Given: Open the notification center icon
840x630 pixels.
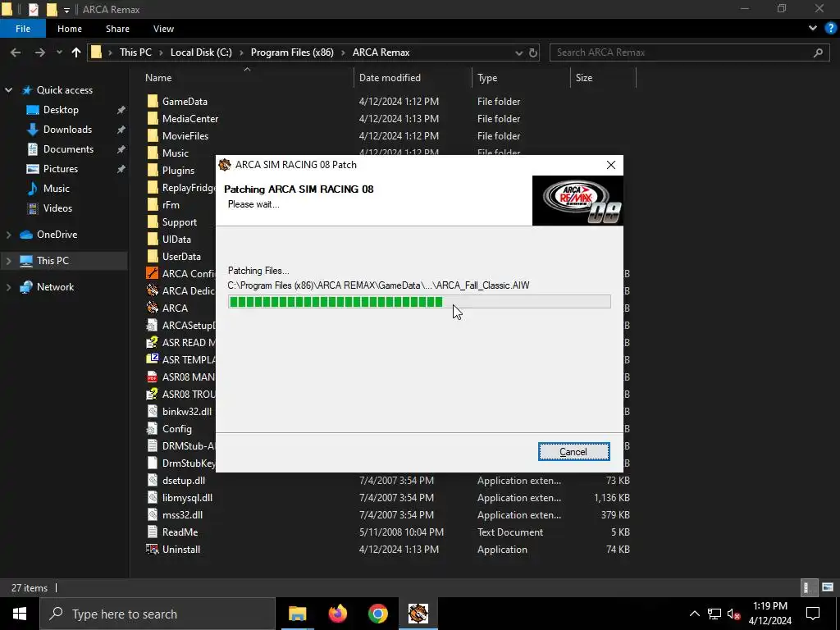Looking at the screenshot, I should [813, 614].
